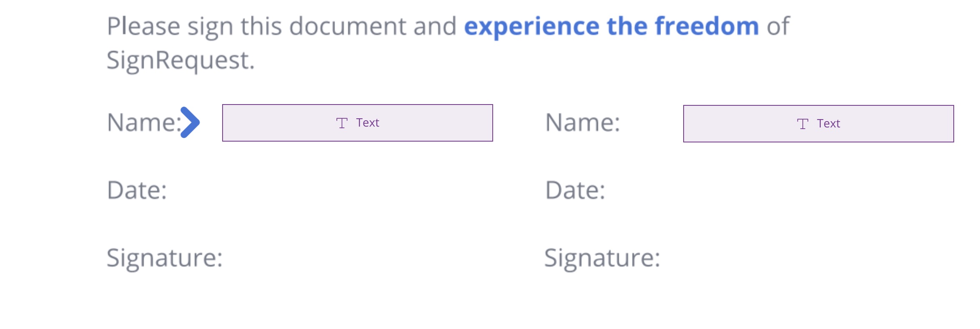The height and width of the screenshot is (329, 980).
Task: Click the word "SignRequest." in the document
Action: click(181, 60)
